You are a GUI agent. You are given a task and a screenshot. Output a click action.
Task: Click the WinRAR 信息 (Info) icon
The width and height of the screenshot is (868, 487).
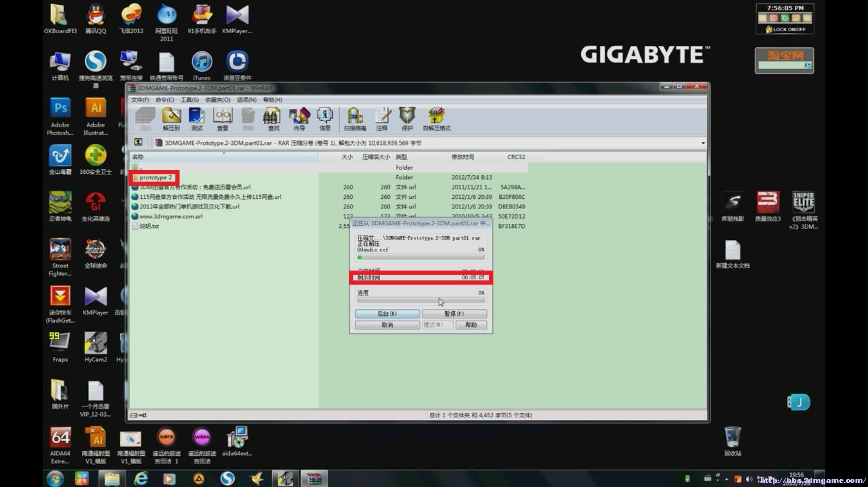325,119
